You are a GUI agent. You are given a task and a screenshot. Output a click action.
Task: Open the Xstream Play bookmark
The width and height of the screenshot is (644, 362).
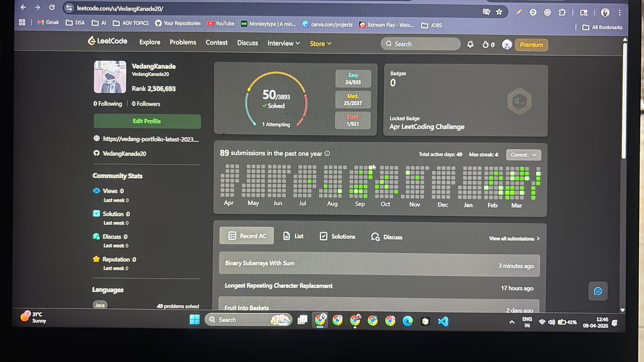click(387, 25)
